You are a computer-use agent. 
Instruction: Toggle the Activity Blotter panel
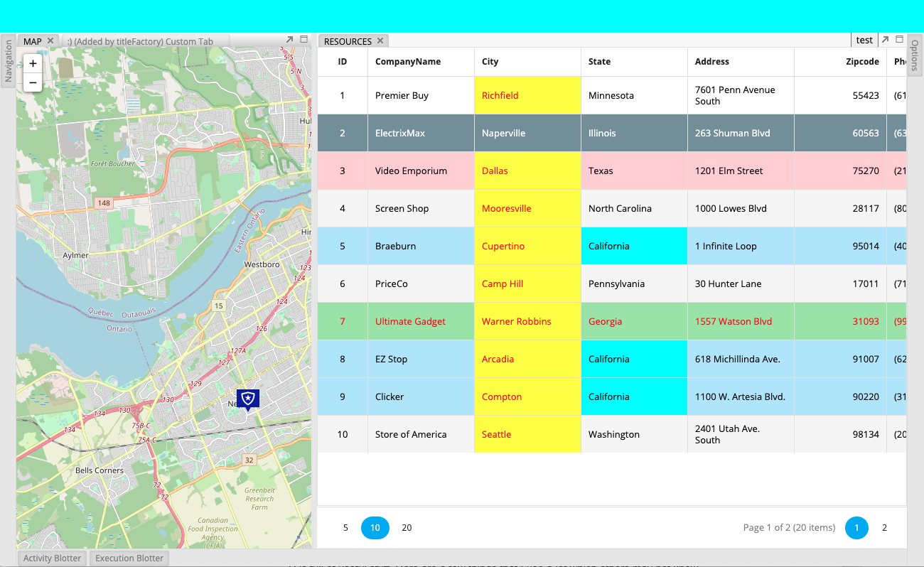coord(51,558)
